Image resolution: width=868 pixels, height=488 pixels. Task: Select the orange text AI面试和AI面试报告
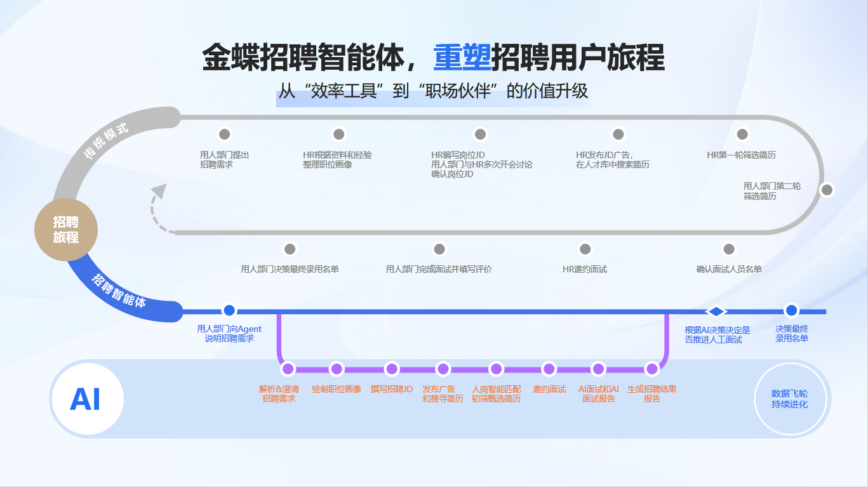click(x=598, y=394)
